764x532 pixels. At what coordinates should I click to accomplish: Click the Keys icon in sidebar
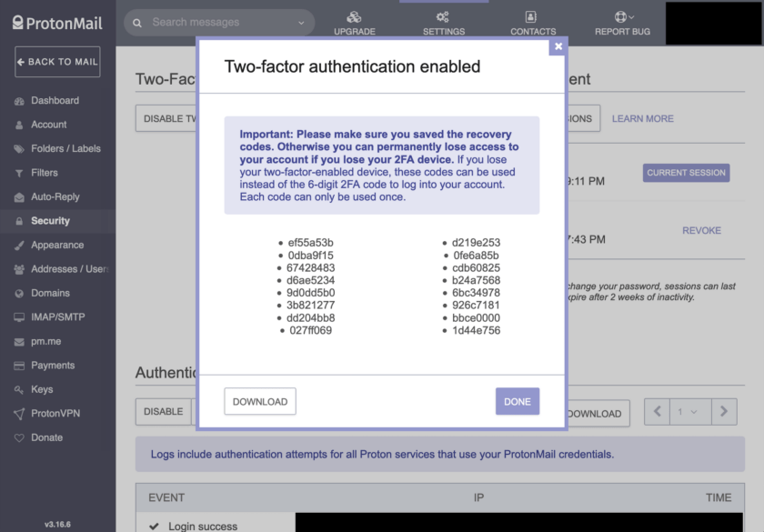click(19, 390)
